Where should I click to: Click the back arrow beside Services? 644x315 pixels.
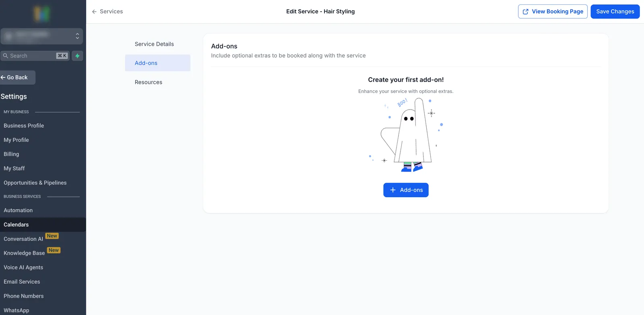pos(94,12)
